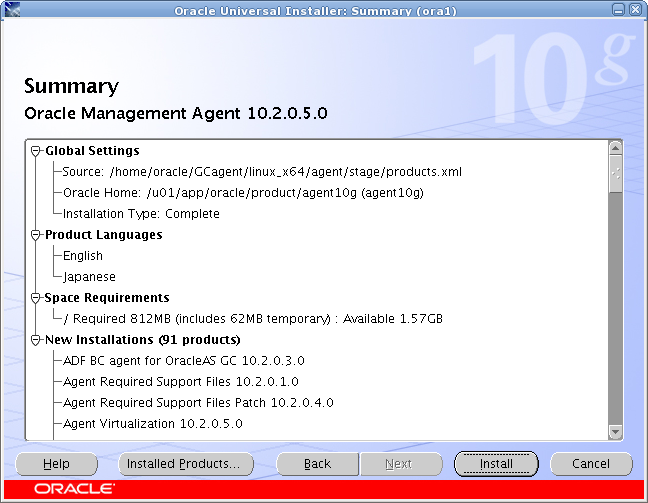
Task: Select ADF BC agent for OracleAS GC row
Action: [x=183, y=361]
